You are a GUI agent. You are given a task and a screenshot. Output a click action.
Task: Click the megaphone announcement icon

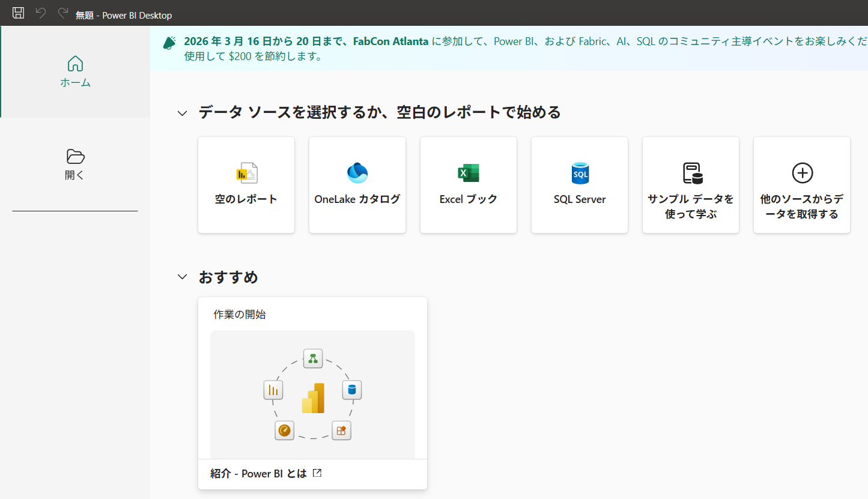(170, 43)
